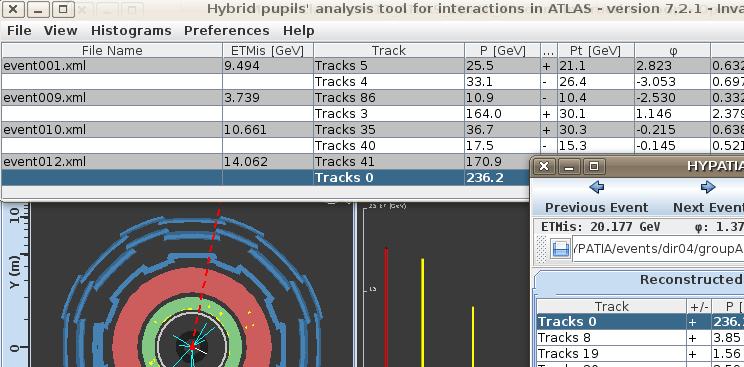Click the Next Event arrow icon
This screenshot has width=744, height=367.
tap(708, 187)
